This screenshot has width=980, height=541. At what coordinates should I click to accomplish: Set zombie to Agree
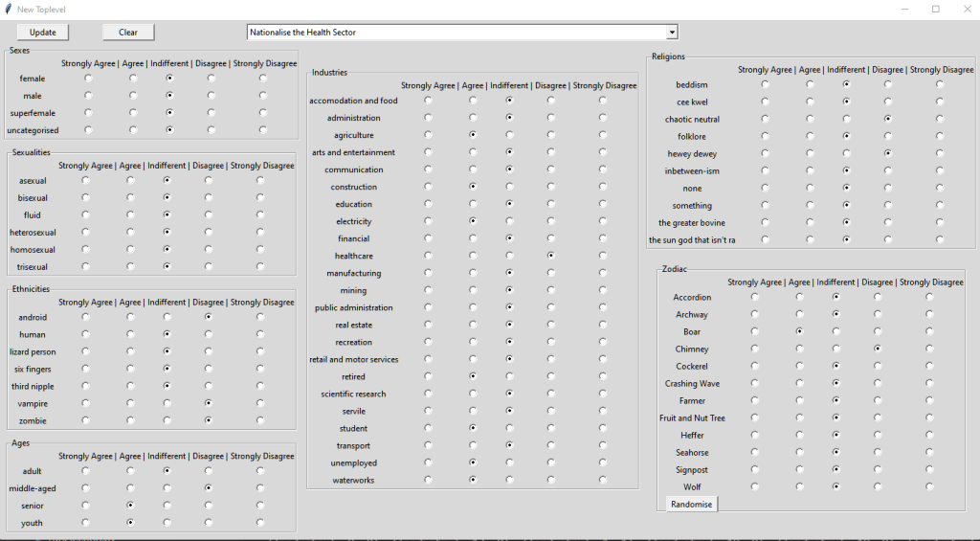pos(131,420)
